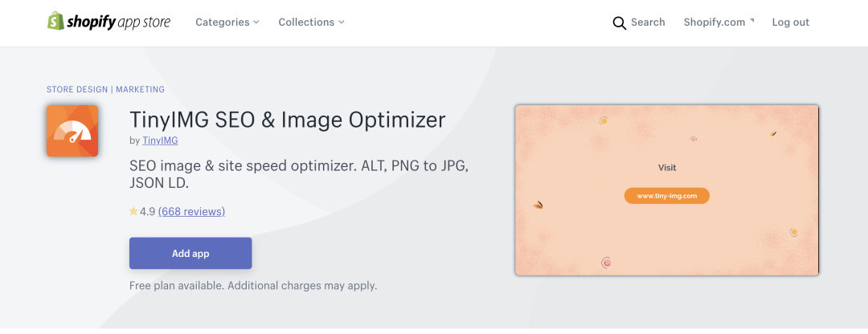Click the 4.9 rating score

[147, 212]
